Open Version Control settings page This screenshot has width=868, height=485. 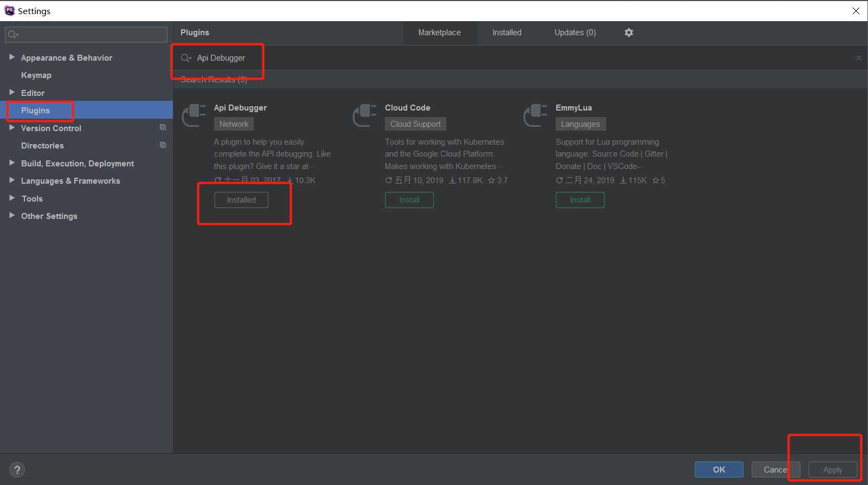tap(51, 128)
